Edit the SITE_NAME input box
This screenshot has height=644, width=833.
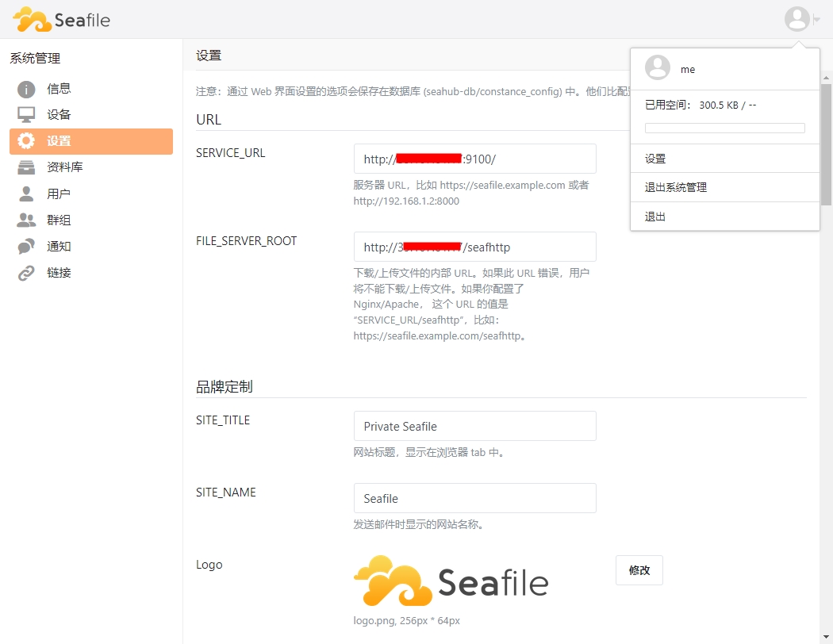tap(474, 498)
